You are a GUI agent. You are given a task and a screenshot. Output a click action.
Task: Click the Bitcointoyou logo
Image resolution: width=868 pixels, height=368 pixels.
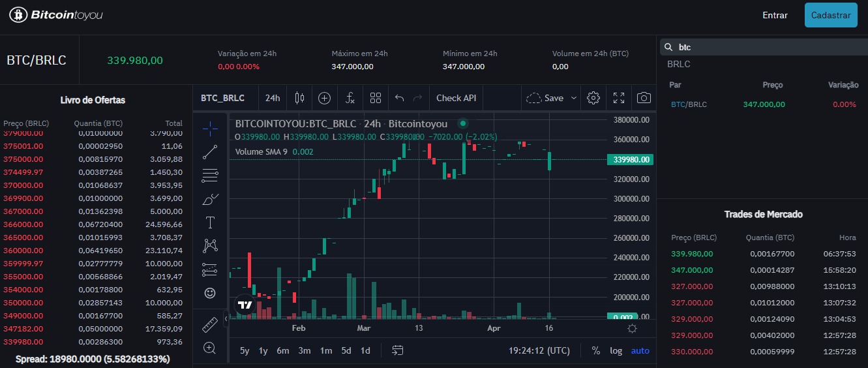click(x=55, y=14)
